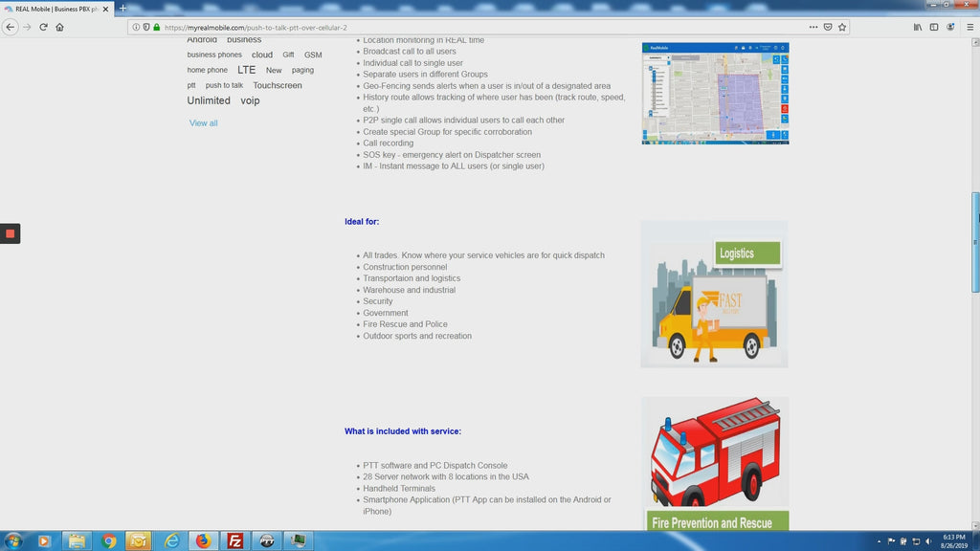The height and width of the screenshot is (551, 980).
Task: Go back to the previous page
Action: click(x=10, y=27)
